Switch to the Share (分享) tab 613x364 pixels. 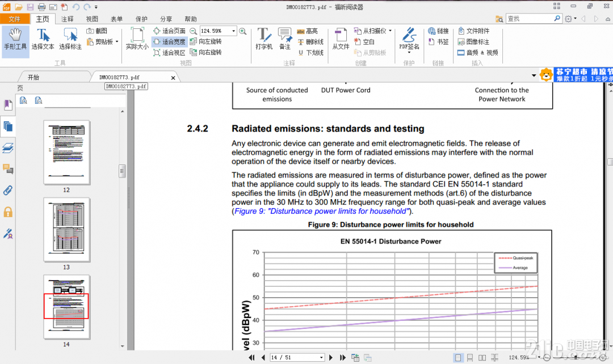[x=166, y=19]
